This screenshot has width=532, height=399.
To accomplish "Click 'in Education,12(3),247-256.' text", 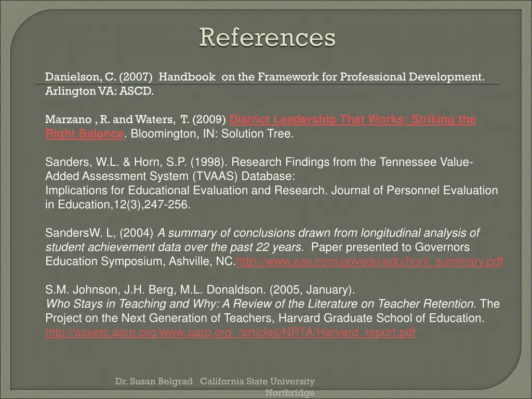I will pos(118,205).
